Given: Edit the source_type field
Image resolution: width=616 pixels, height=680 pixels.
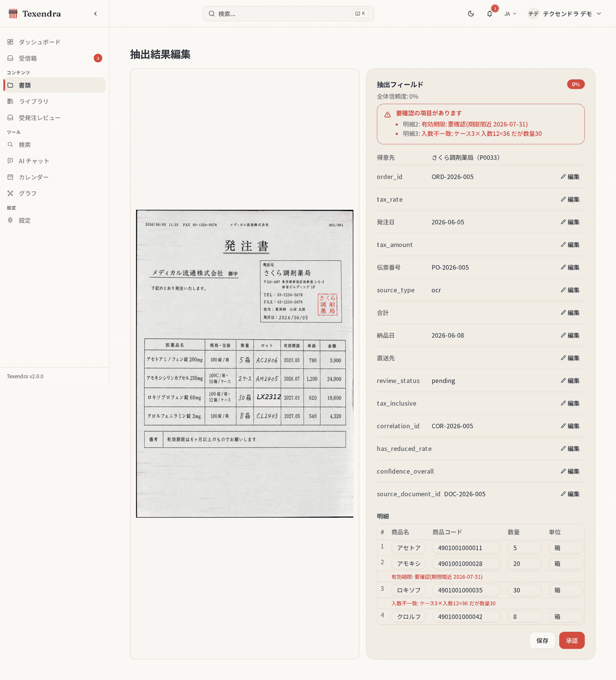Looking at the screenshot, I should coord(570,290).
